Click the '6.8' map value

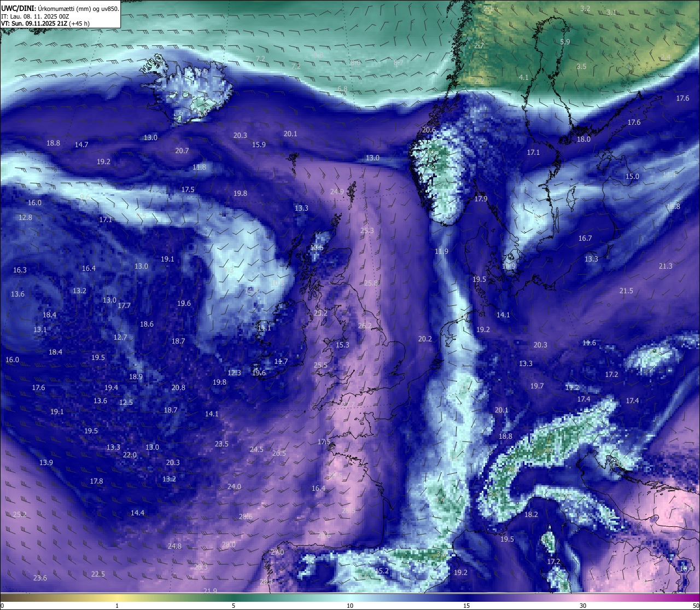342,88
